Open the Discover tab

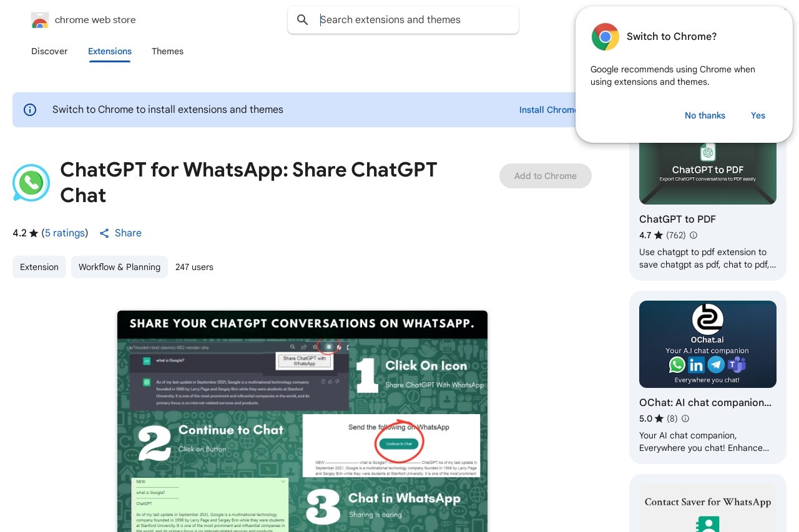click(49, 51)
